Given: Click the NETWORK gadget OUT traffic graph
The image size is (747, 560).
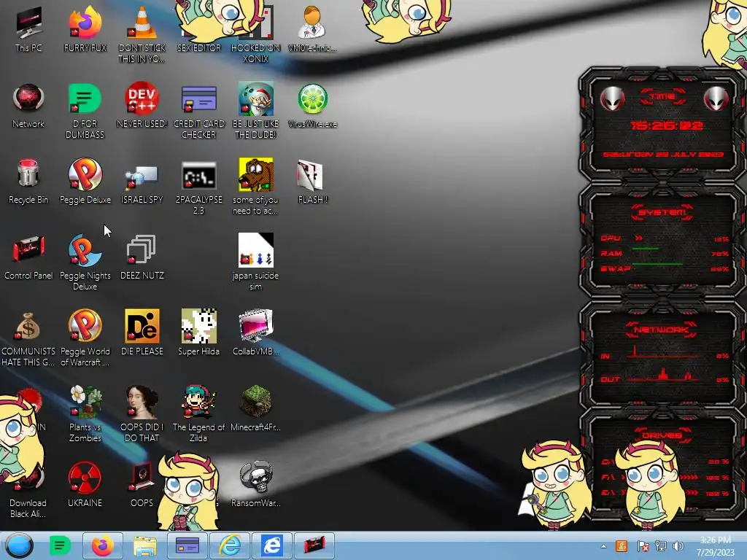Looking at the screenshot, I should (x=665, y=376).
